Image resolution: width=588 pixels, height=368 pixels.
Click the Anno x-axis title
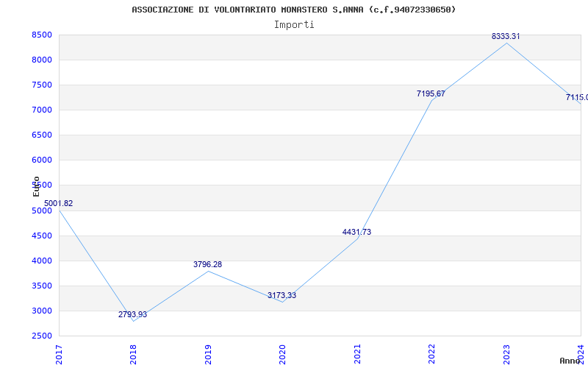pos(570,361)
